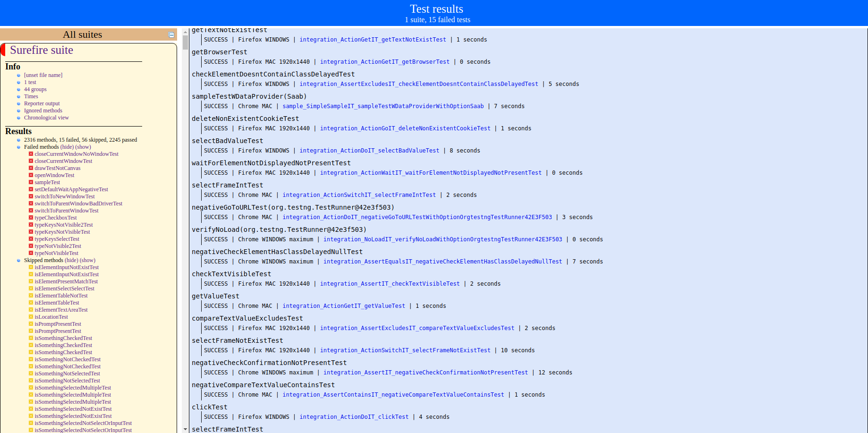Click skipped icon beside isElementTableNotTest

[x=31, y=296]
